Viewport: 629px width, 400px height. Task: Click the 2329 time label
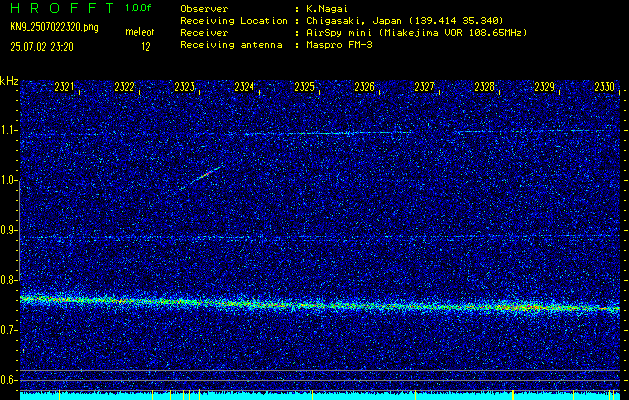click(x=544, y=87)
